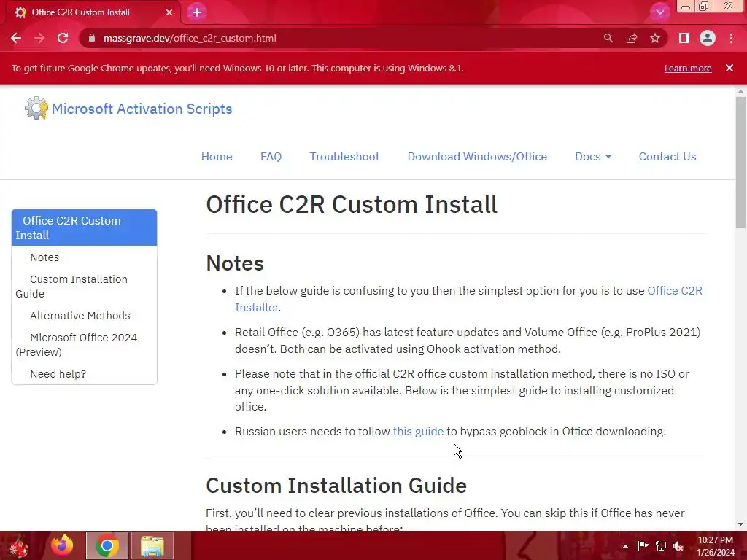Click the scrollbar down arrow
747x560 pixels.
741,524
